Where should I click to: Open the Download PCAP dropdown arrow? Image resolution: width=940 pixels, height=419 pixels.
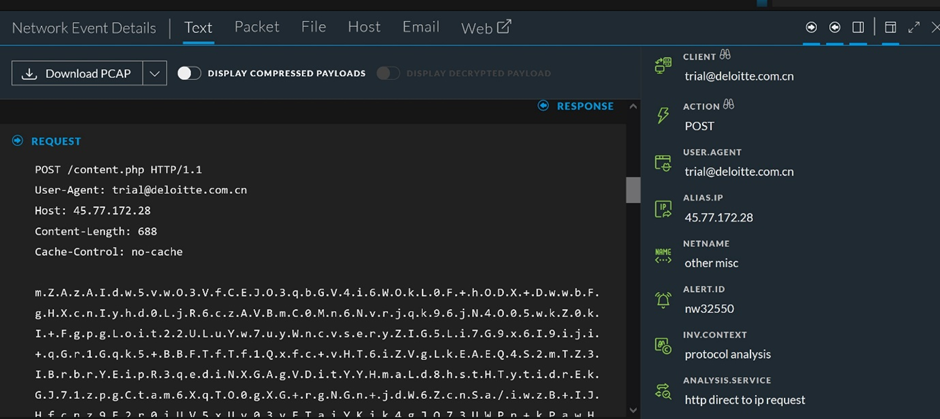[x=154, y=73]
